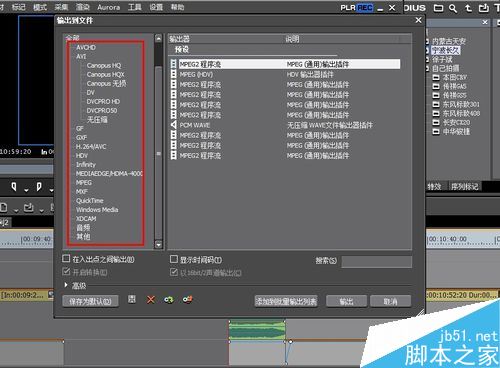Open the 工具 menu

point(135,7)
